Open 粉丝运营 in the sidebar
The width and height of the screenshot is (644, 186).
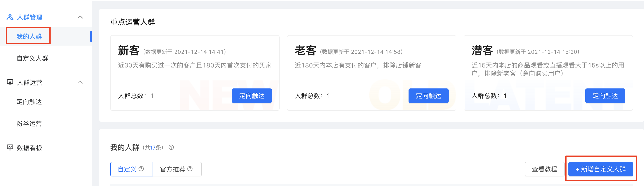coord(29,123)
